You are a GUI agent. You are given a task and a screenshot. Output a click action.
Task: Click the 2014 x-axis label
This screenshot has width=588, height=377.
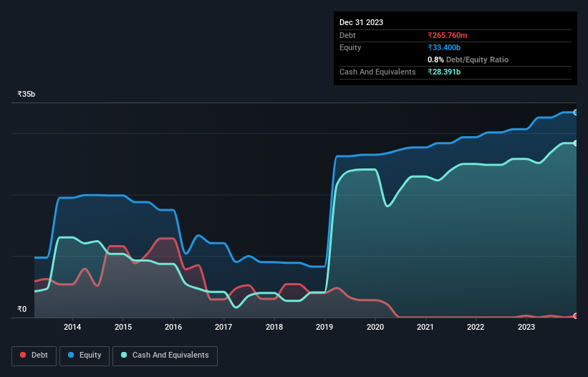72,327
